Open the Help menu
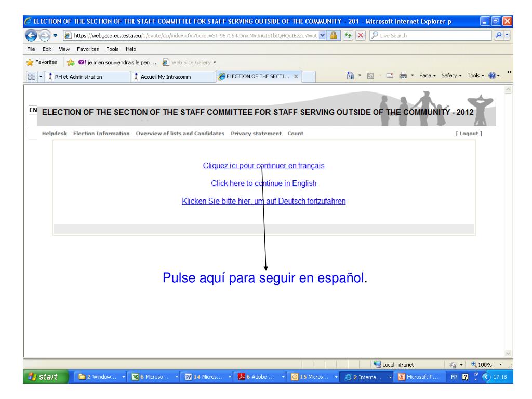532x399 pixels. click(130, 49)
